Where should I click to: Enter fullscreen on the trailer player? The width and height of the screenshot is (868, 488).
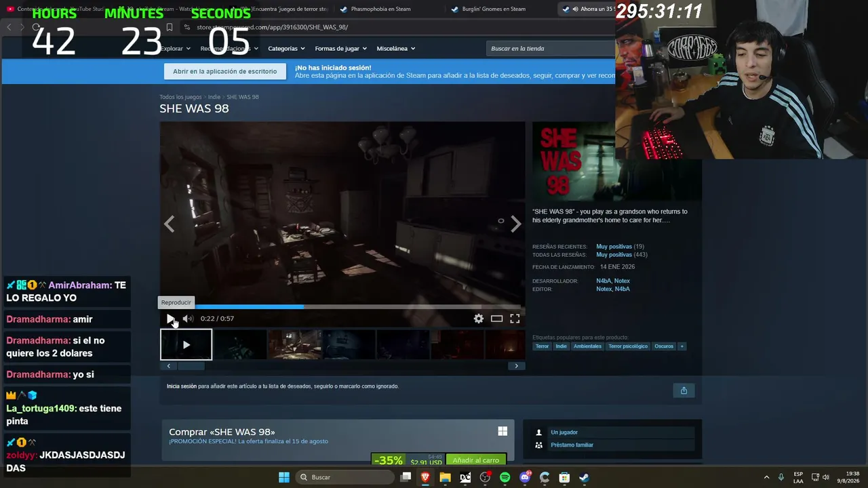click(515, 319)
